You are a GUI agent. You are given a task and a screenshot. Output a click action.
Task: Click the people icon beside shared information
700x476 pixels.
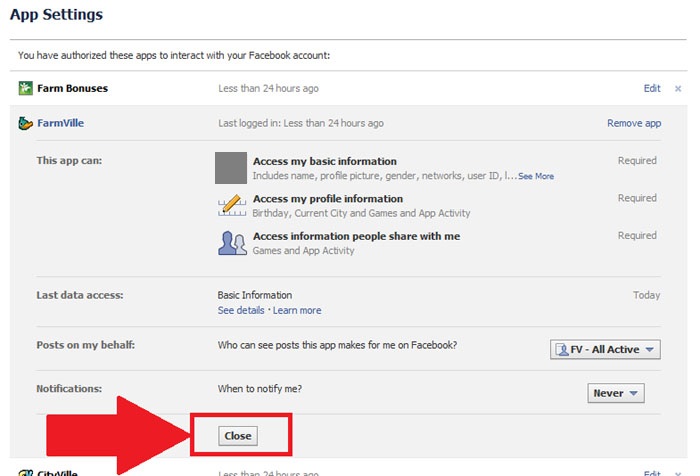[232, 243]
